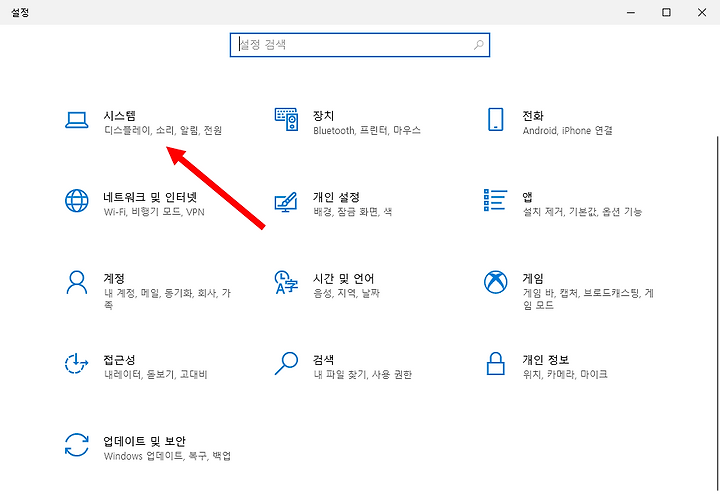Click the 검색 category heading
Image resolution: width=720 pixels, height=503 pixels.
(323, 360)
